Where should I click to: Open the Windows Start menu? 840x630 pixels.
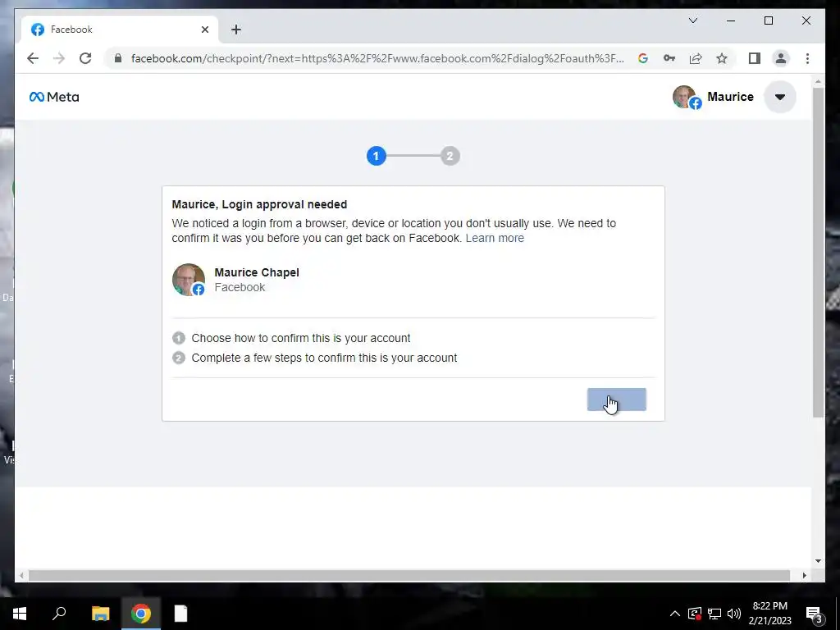20,614
